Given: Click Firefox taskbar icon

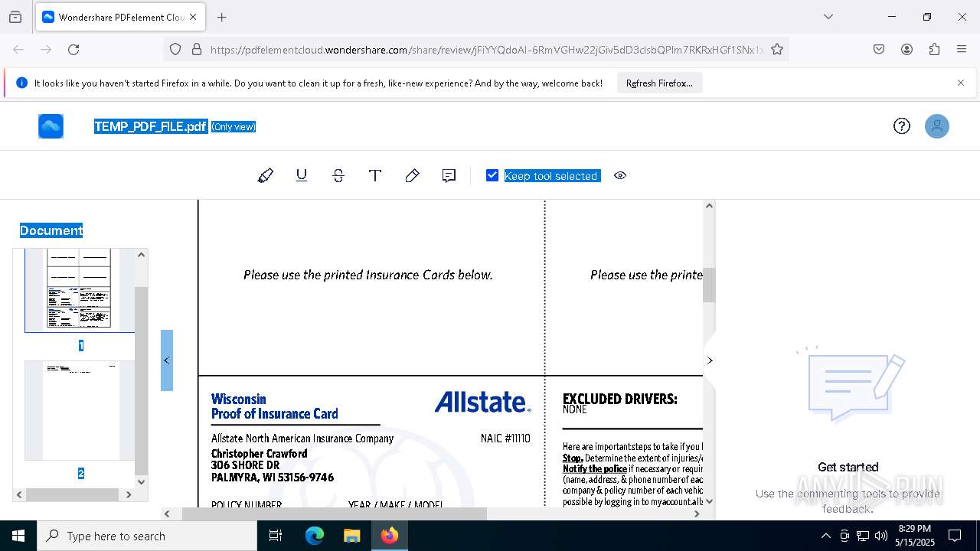Looking at the screenshot, I should pyautogui.click(x=390, y=536).
